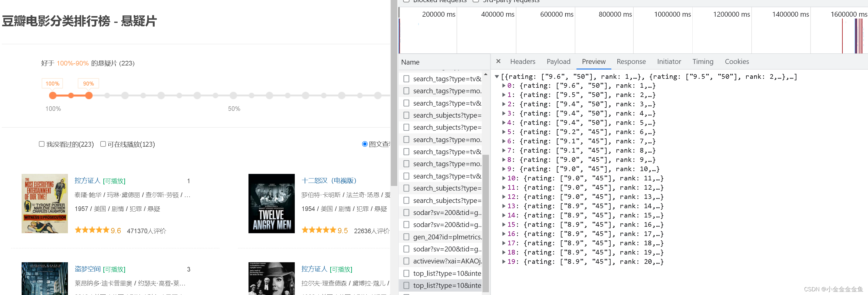Click the 200000 ms timeline marker

[x=438, y=15]
